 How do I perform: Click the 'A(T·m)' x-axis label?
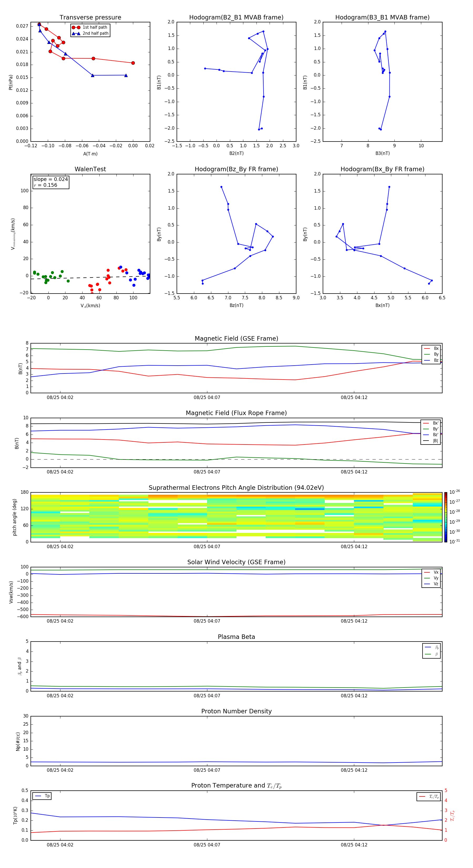pos(90,154)
